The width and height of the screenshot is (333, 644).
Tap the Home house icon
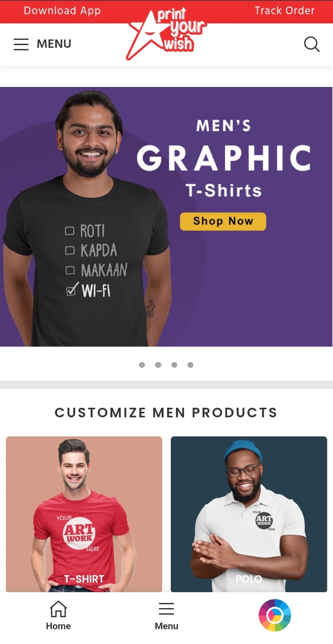point(58,609)
